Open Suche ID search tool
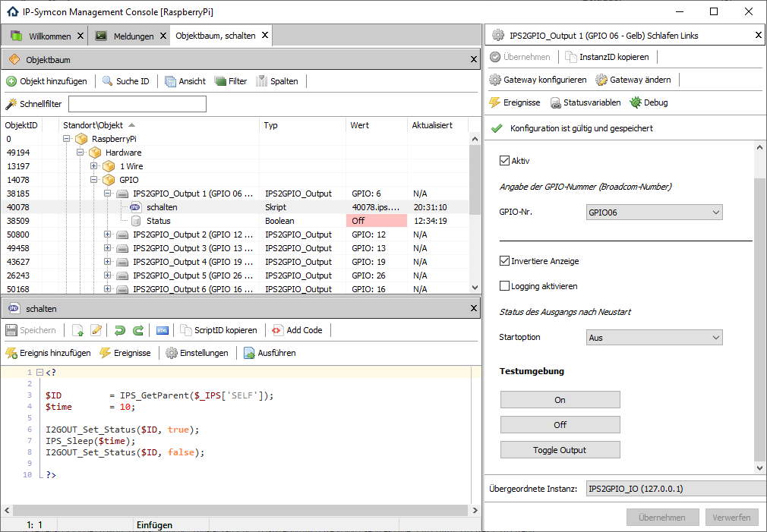 click(x=126, y=81)
